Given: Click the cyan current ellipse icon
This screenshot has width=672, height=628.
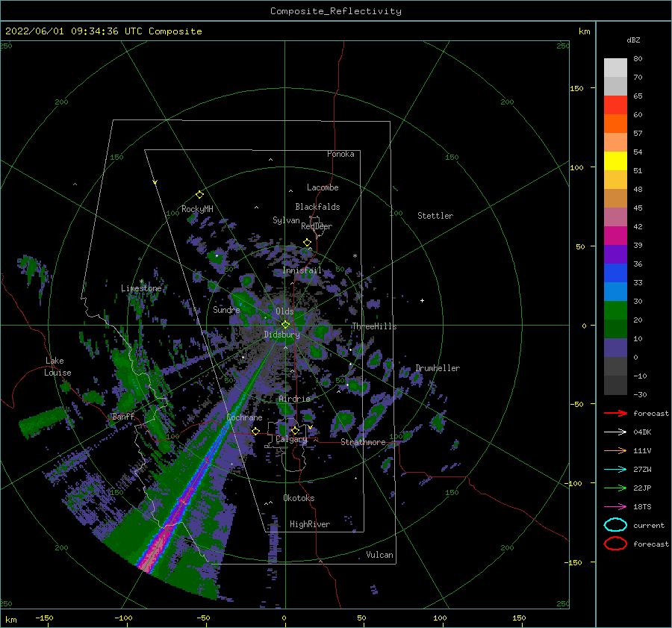Looking at the screenshot, I should (615, 525).
